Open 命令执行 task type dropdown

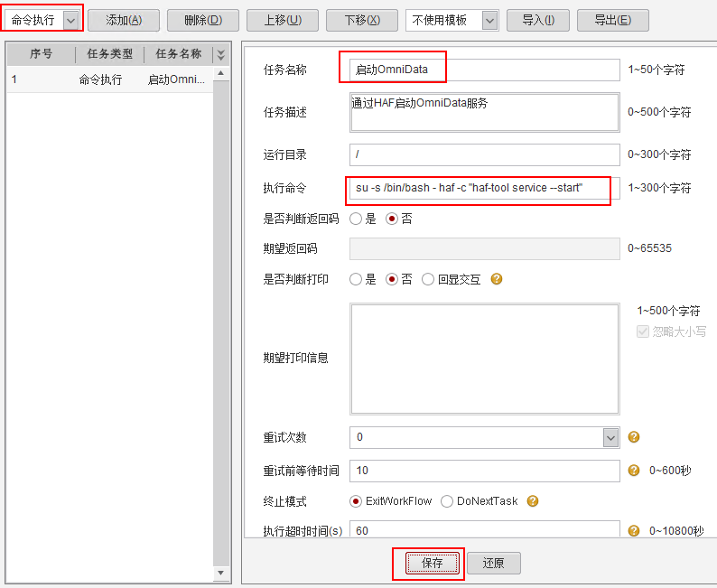(x=70, y=21)
